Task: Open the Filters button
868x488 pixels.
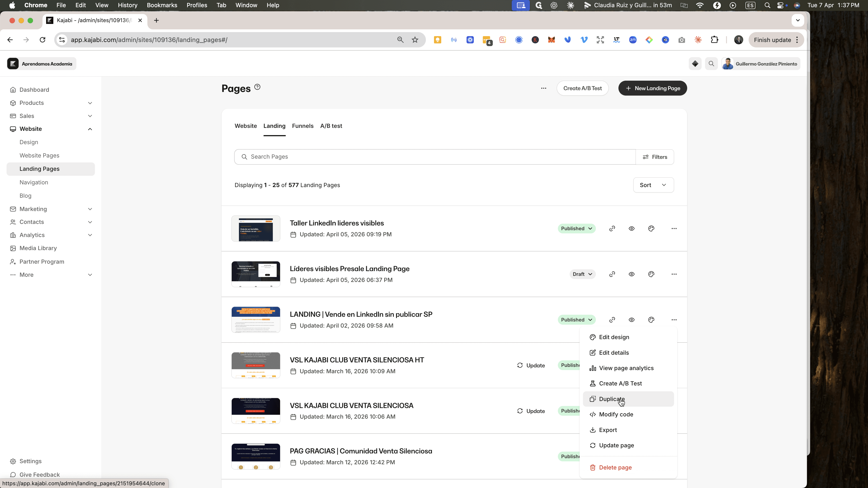Action: pyautogui.click(x=655, y=157)
